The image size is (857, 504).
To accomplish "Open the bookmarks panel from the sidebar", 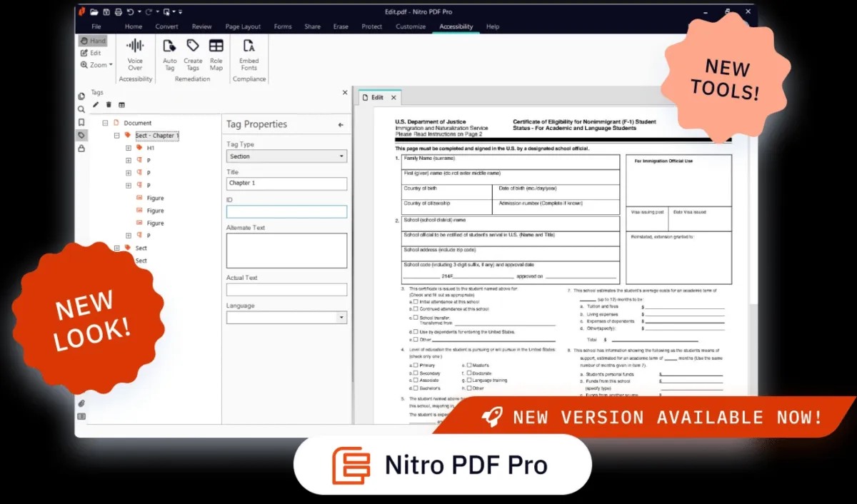I will 81,122.
